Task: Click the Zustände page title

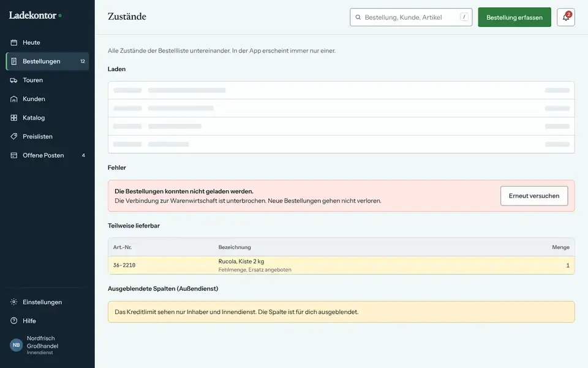Action: coord(127,17)
